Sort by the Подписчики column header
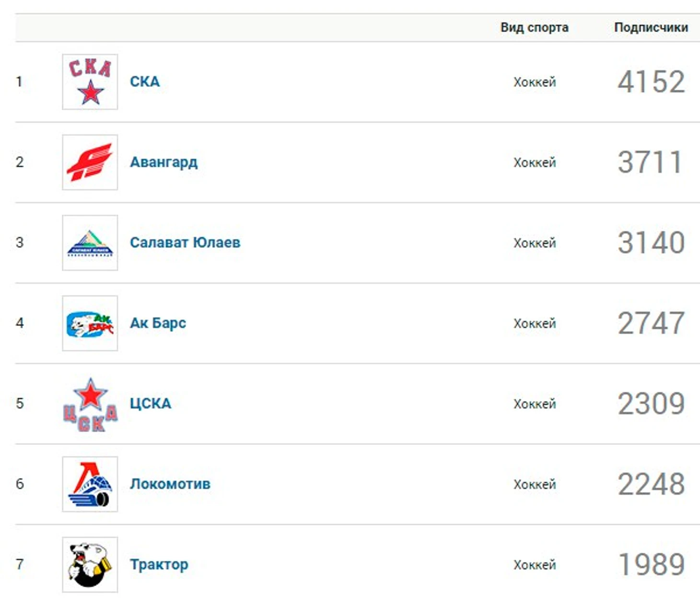This screenshot has width=700, height=602. point(651,27)
